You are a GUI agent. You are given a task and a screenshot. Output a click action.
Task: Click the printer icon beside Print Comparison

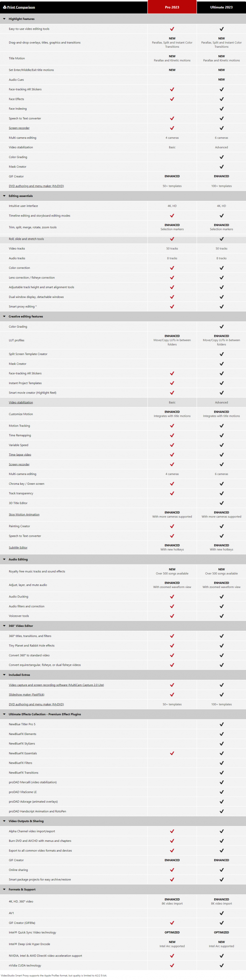point(5,7)
